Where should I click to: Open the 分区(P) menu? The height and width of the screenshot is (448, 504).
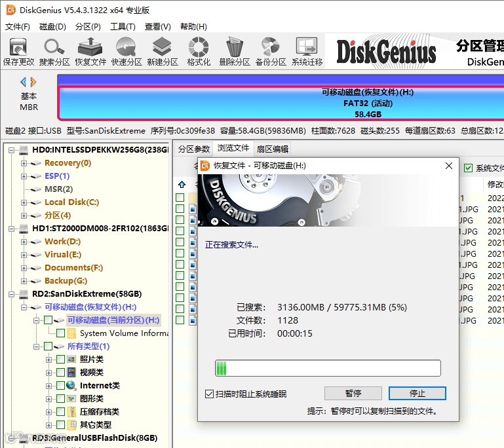(x=88, y=27)
